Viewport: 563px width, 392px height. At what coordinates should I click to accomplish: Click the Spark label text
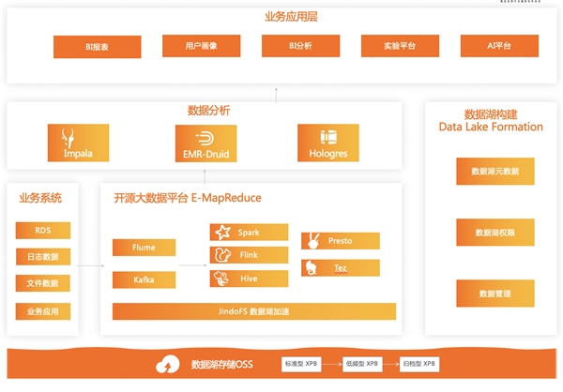[249, 233]
